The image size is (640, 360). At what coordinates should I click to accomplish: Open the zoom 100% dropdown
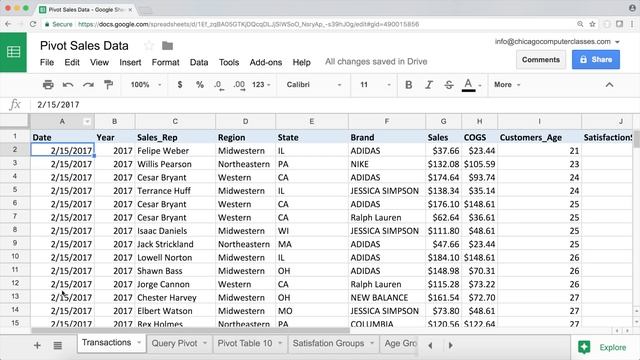click(146, 84)
